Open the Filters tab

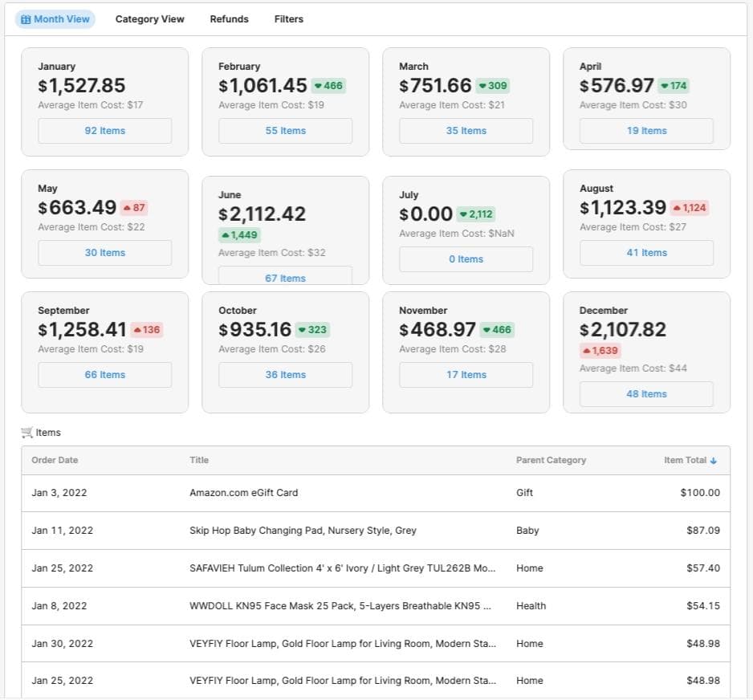coord(288,19)
